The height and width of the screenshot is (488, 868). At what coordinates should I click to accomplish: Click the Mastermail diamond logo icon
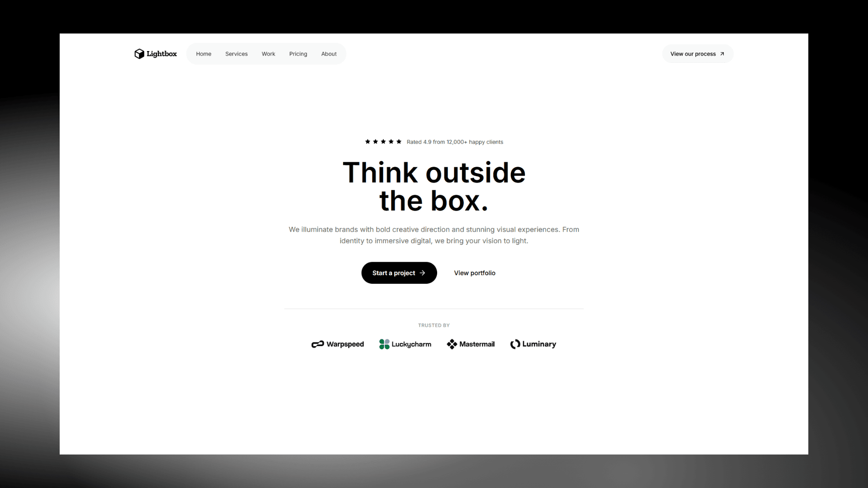click(452, 344)
